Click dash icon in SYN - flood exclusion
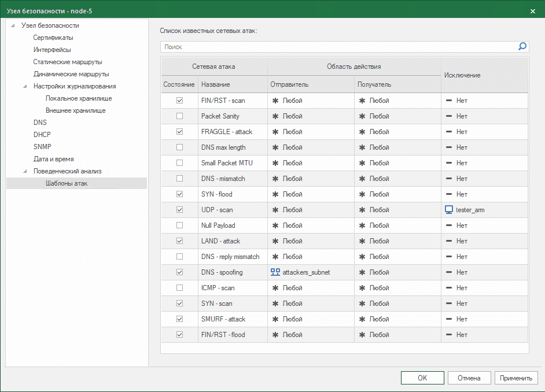Viewport: 545px width, 392px height. click(x=448, y=194)
